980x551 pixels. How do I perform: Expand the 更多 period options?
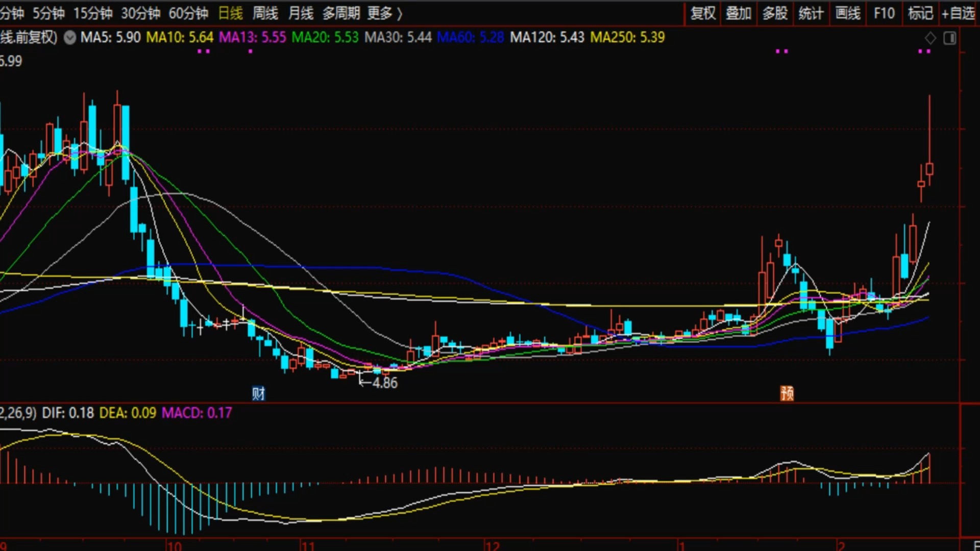pyautogui.click(x=384, y=13)
